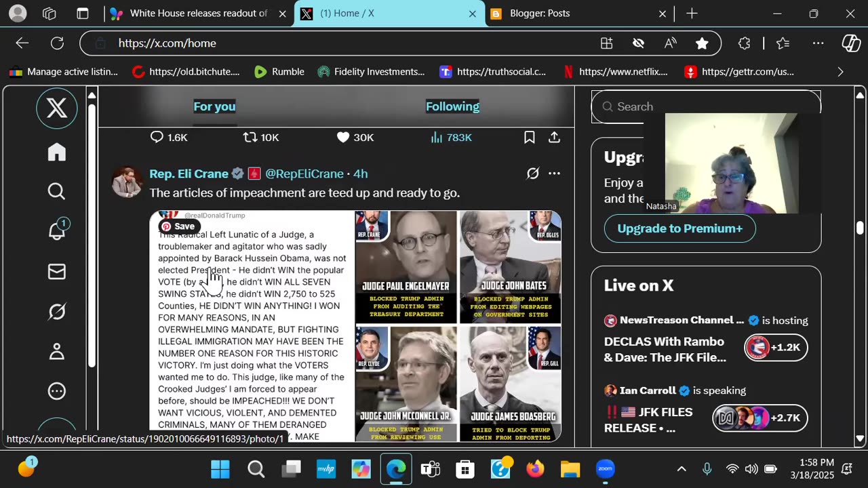The width and height of the screenshot is (868, 488).
Task: Open Grok icon in the sidebar
Action: click(57, 312)
